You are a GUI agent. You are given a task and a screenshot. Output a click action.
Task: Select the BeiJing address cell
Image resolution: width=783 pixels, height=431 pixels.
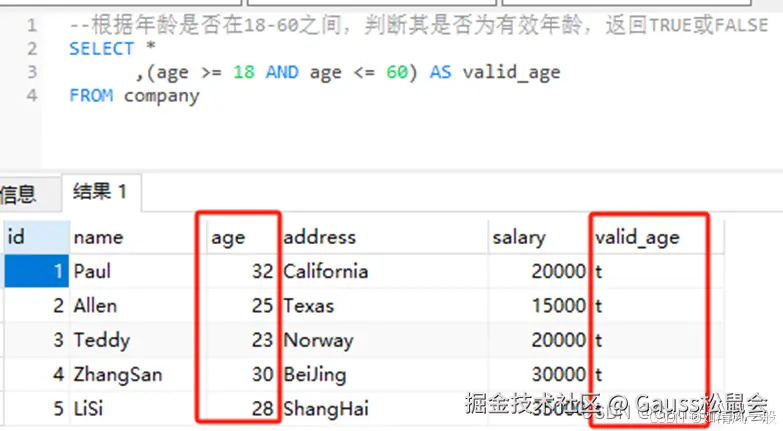(x=383, y=375)
